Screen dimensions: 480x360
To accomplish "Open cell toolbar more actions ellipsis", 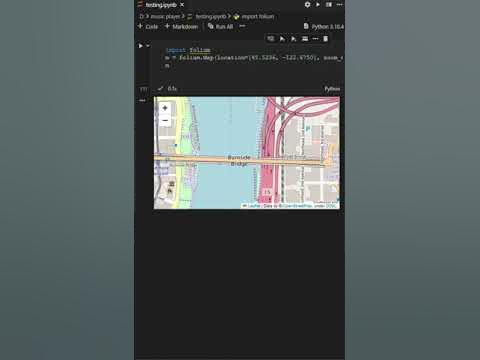I will 315,39.
